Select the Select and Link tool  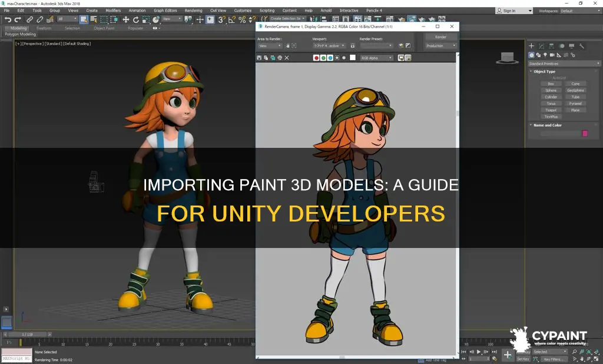click(x=29, y=19)
